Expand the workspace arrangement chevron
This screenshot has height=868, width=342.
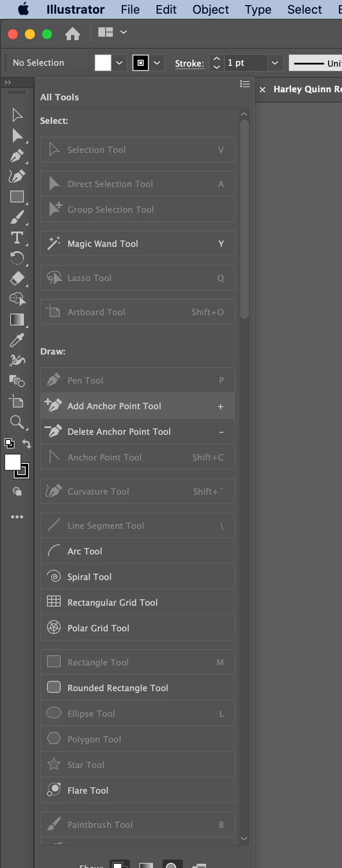click(124, 32)
